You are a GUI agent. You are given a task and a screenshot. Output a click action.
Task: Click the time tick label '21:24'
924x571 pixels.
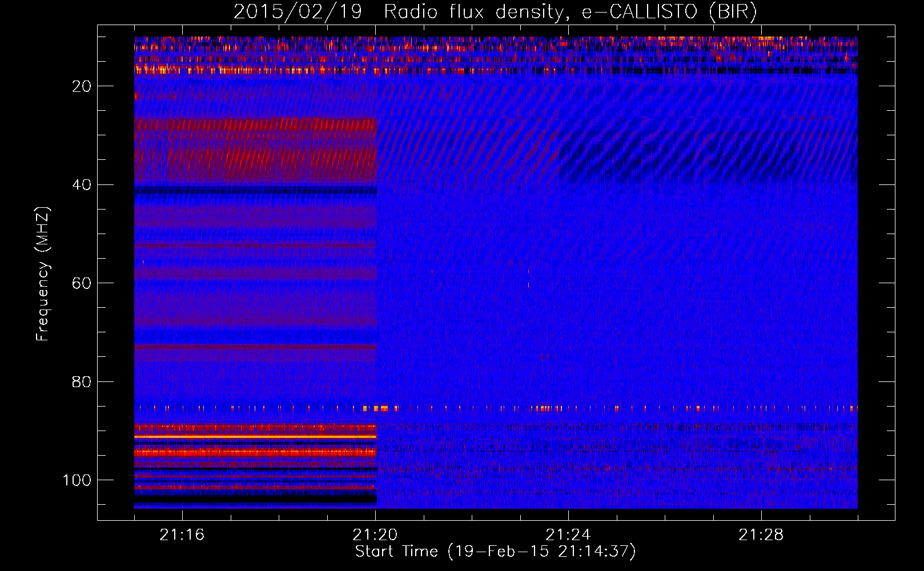pyautogui.click(x=568, y=535)
